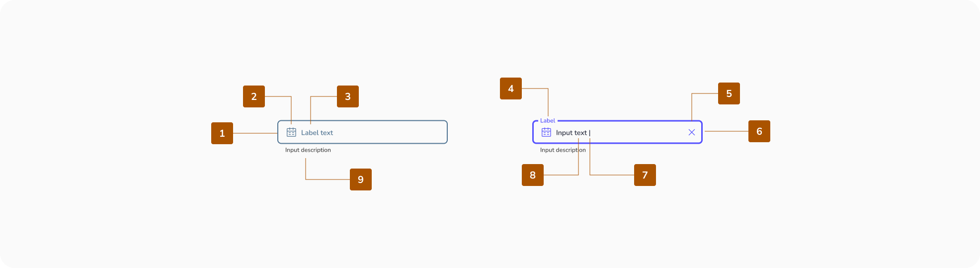Clear the focused input with the X icon
Screen dimensions: 980x268
pyautogui.click(x=691, y=132)
